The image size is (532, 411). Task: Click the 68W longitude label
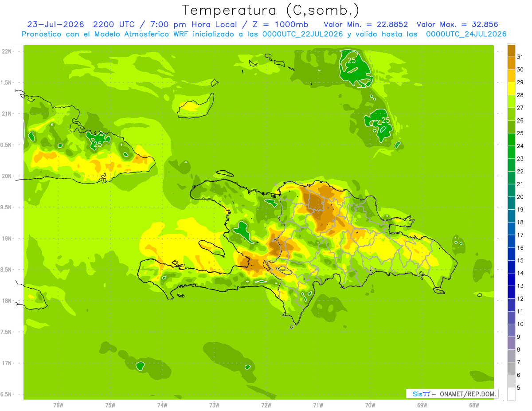coord(474,405)
